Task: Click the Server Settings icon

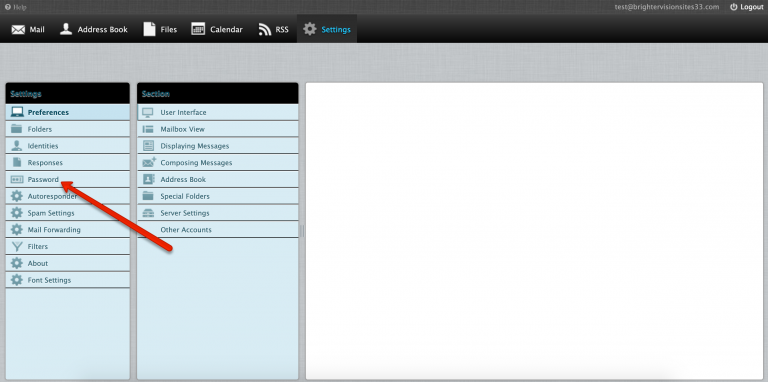Action: click(x=148, y=213)
